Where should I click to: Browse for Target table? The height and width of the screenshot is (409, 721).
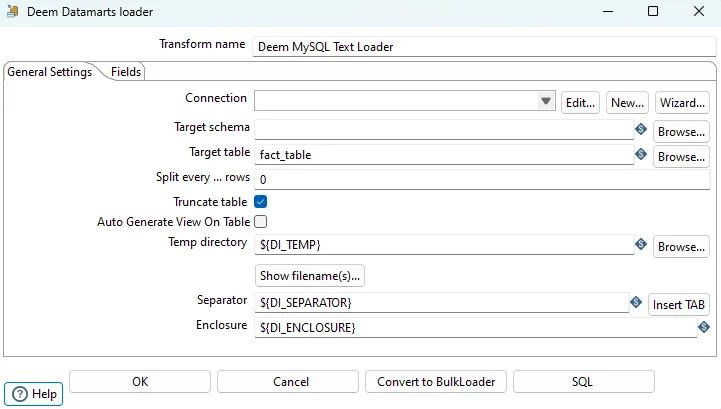click(681, 156)
